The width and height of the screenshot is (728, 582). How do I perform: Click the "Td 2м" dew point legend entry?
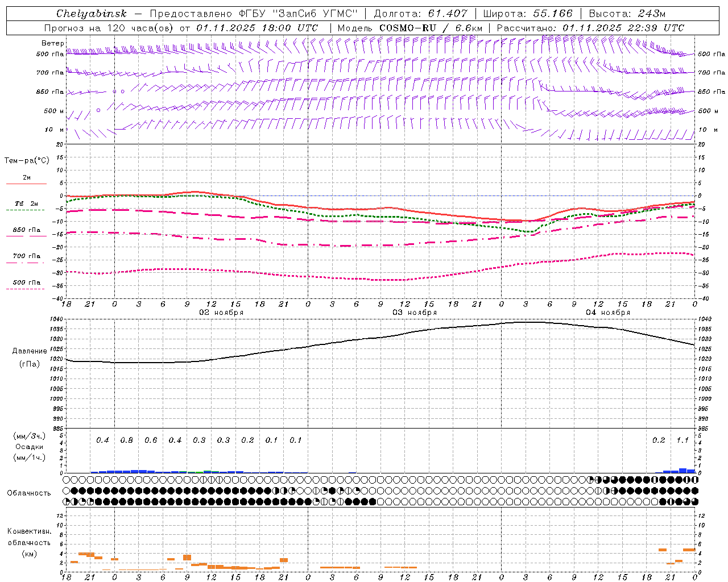[x=27, y=203]
